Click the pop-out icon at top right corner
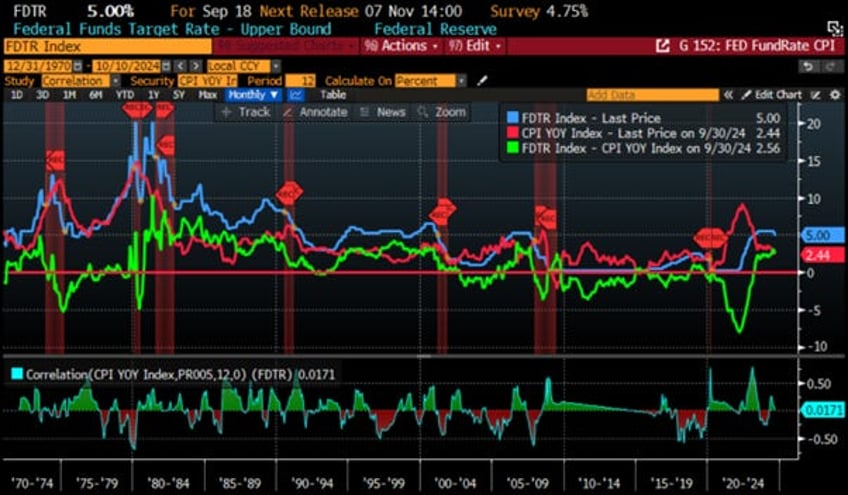The width and height of the screenshot is (848, 495). (x=835, y=28)
